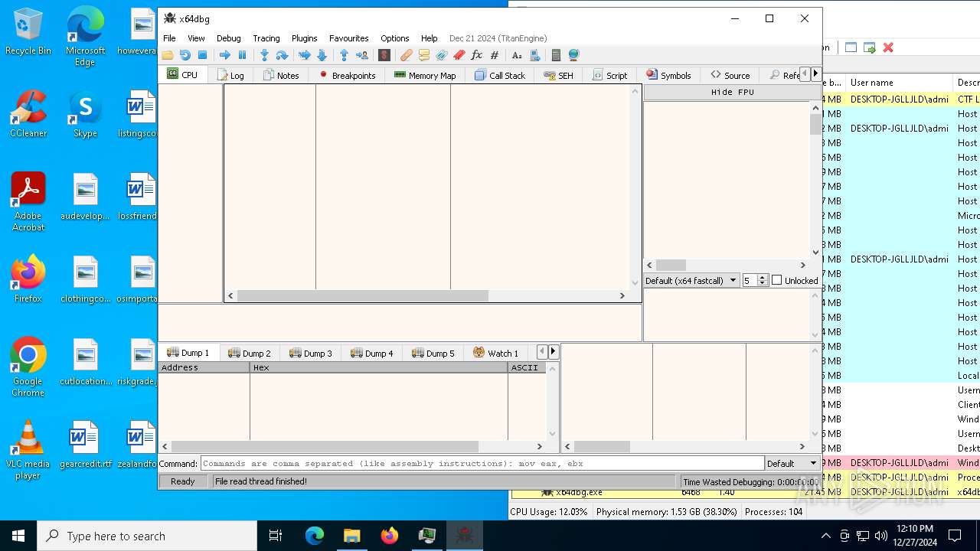The height and width of the screenshot is (551, 980).
Task: Click the Run arrow toolbar icon
Action: pyautogui.click(x=224, y=55)
